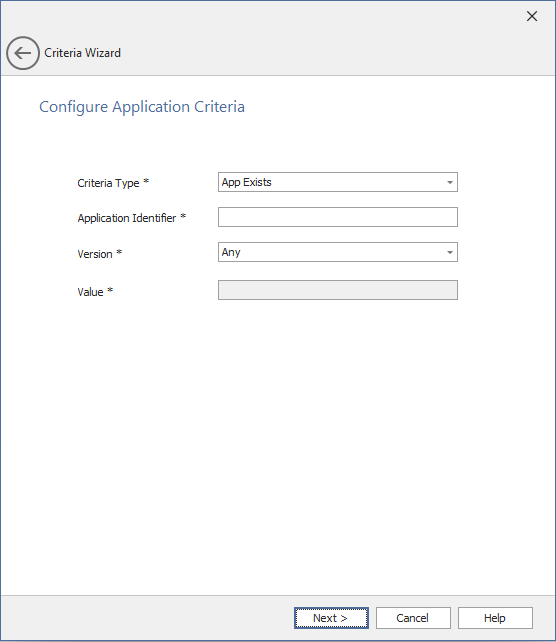
Task: Click the Criteria Wizard title text
Action: [83, 53]
